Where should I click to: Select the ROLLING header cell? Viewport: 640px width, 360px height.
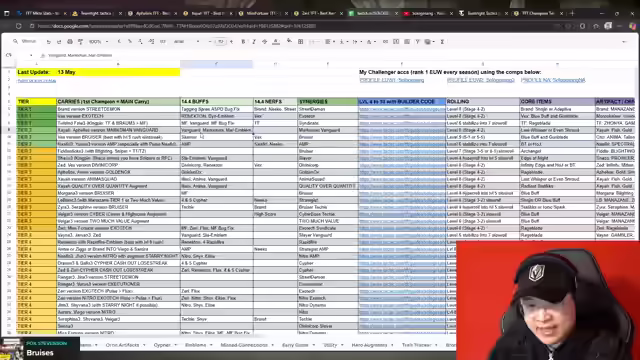point(482,102)
